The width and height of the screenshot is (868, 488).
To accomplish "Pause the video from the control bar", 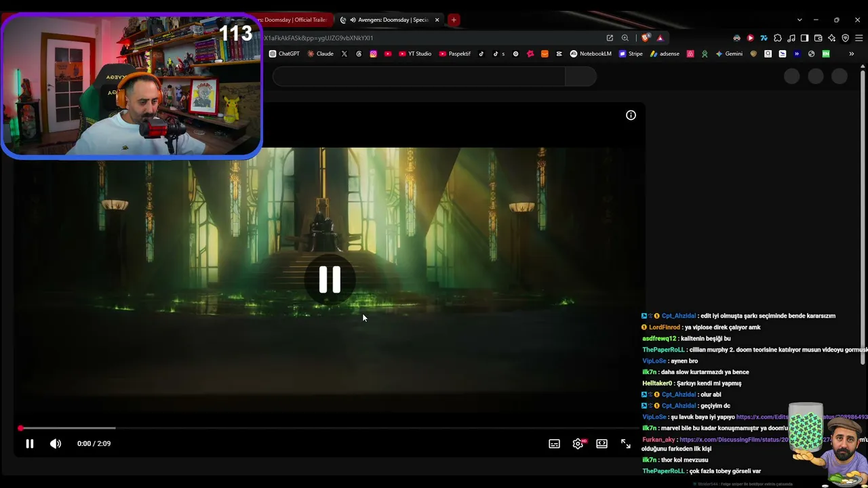I will pos(30,444).
